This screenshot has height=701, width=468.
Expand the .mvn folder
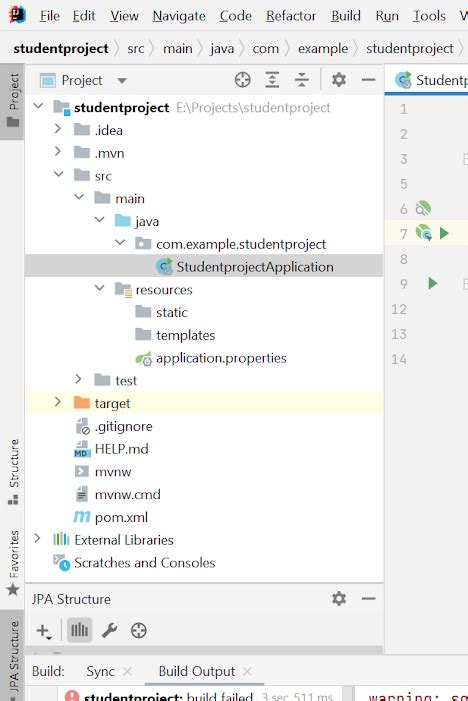58,152
